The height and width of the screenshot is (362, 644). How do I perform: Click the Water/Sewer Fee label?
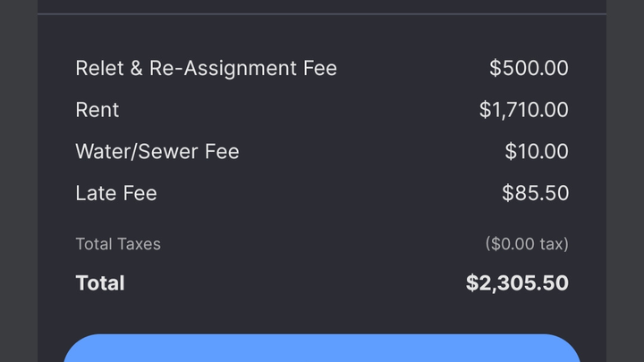pyautogui.click(x=157, y=152)
